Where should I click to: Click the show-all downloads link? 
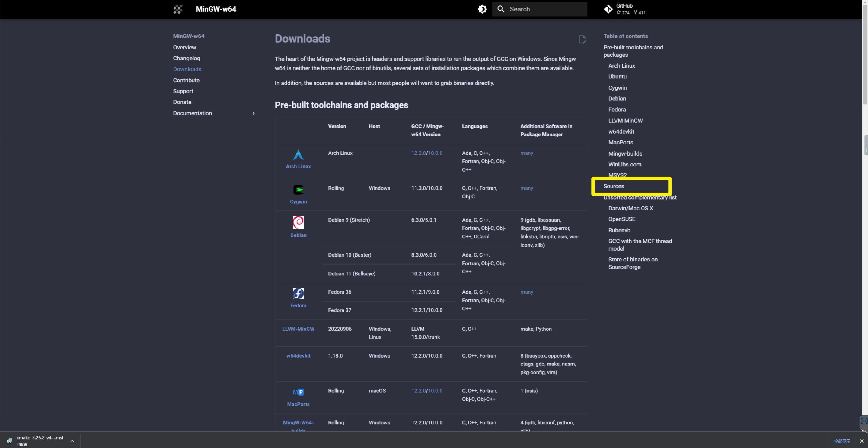[842, 441]
